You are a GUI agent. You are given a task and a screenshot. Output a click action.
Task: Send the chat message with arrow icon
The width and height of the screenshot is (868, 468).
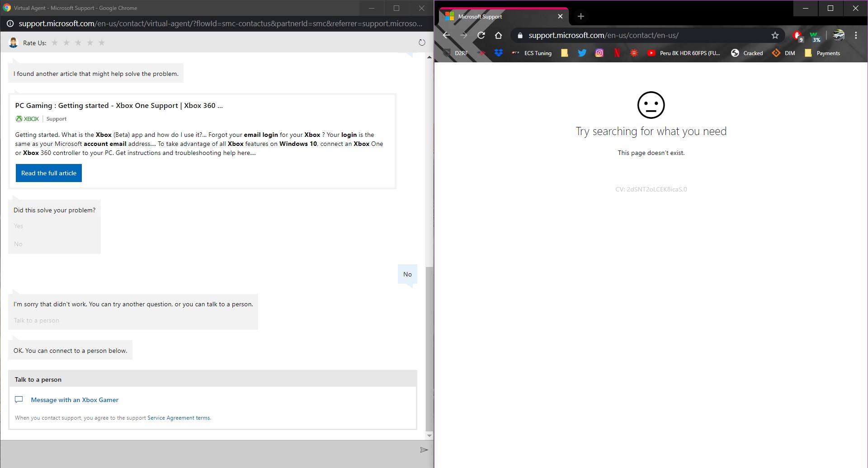click(x=424, y=450)
